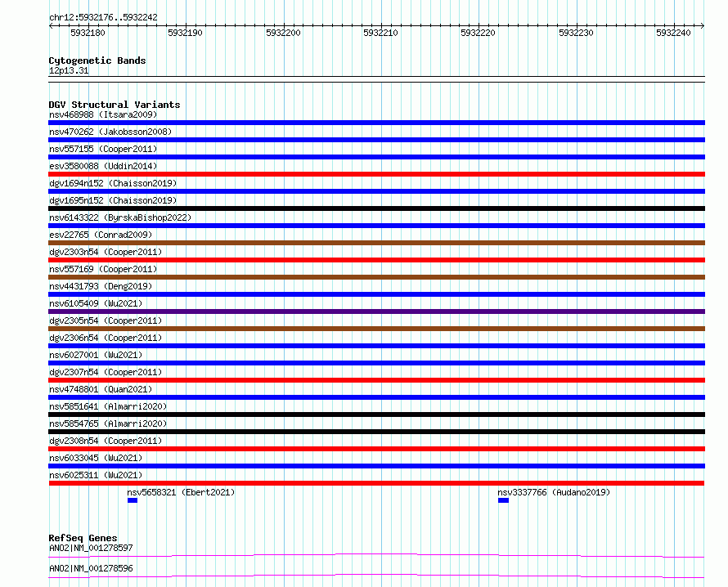Click nsv5851641 (Almarri2020) variant label
The width and height of the screenshot is (728, 587).
pos(108,406)
